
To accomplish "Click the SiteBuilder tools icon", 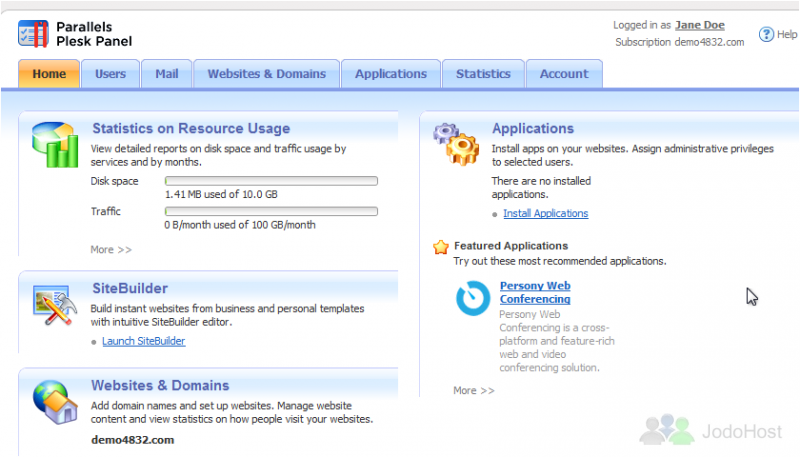I will click(x=55, y=306).
